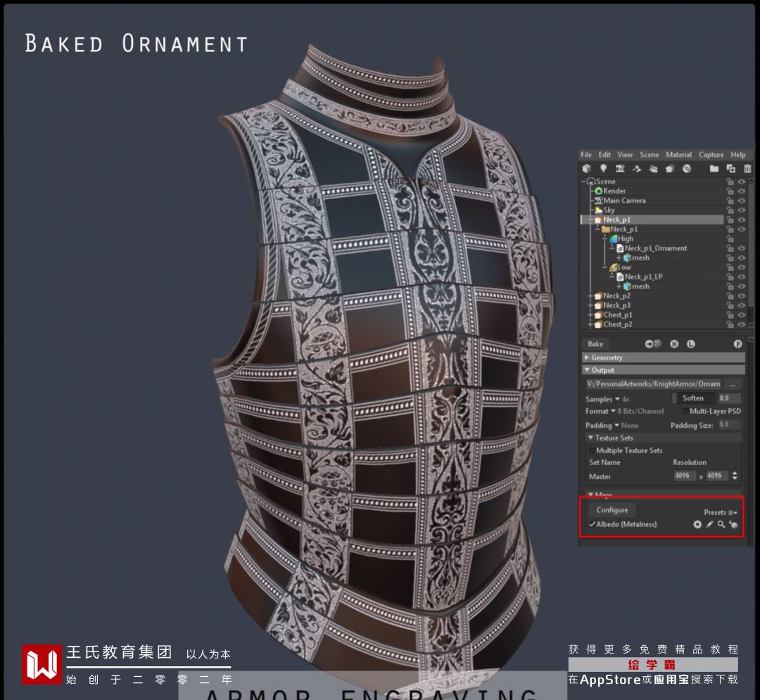The height and width of the screenshot is (700, 760).
Task: Open the Material menu
Action: pyautogui.click(x=678, y=155)
